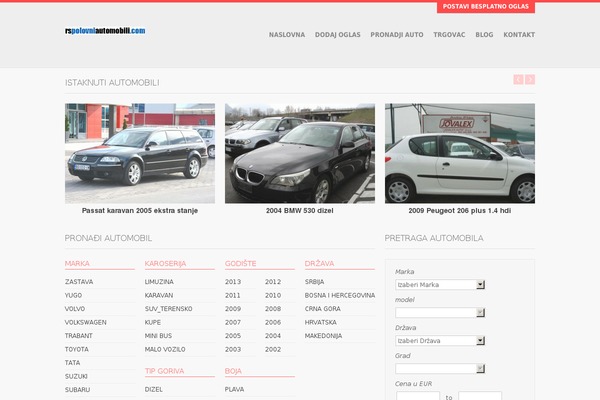The height and width of the screenshot is (400, 600).
Task: Filter by Dizel fuel type
Action: point(154,389)
